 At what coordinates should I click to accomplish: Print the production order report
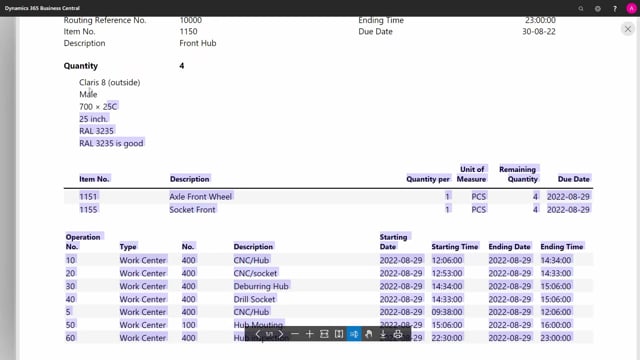398,334
